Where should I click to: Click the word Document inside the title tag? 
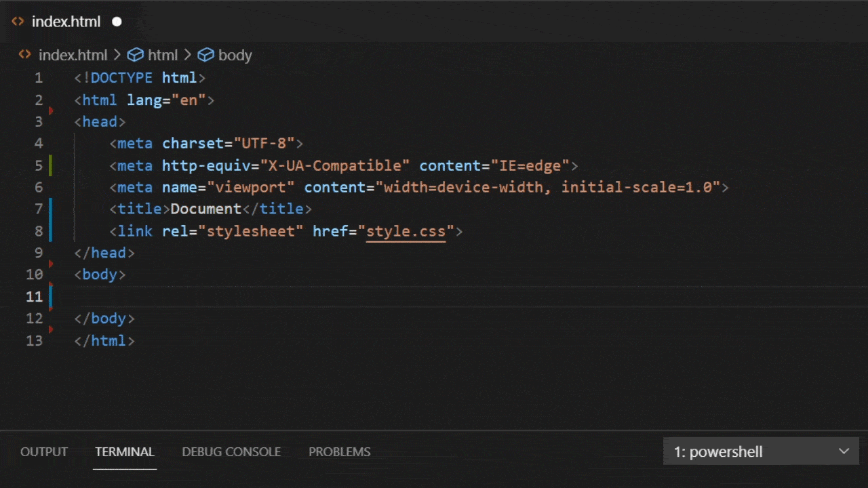(205, 209)
